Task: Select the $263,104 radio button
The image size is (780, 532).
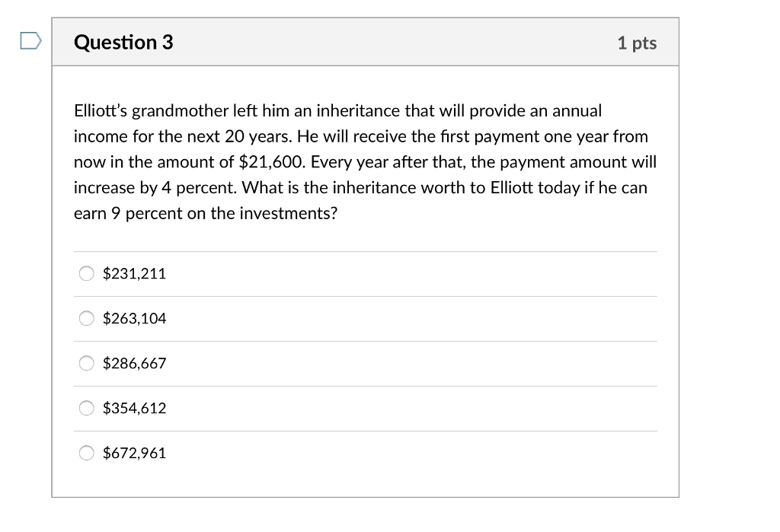Action: (86, 319)
